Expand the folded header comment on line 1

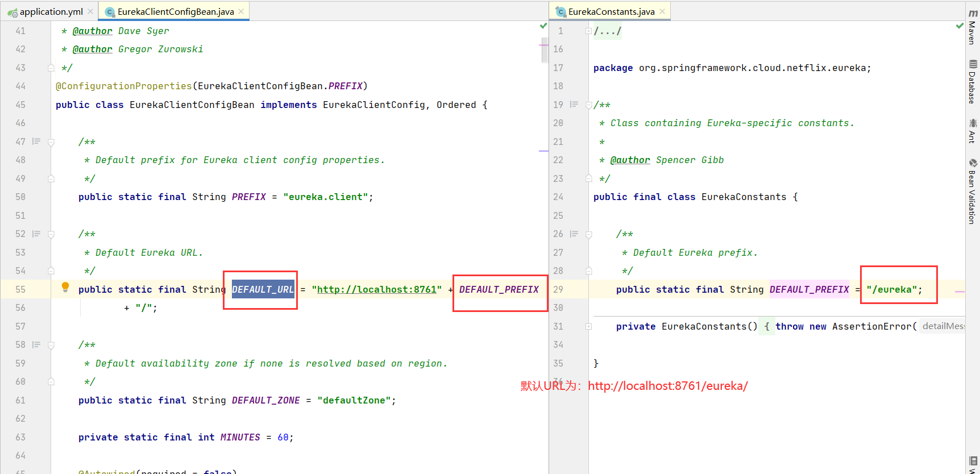[x=588, y=31]
